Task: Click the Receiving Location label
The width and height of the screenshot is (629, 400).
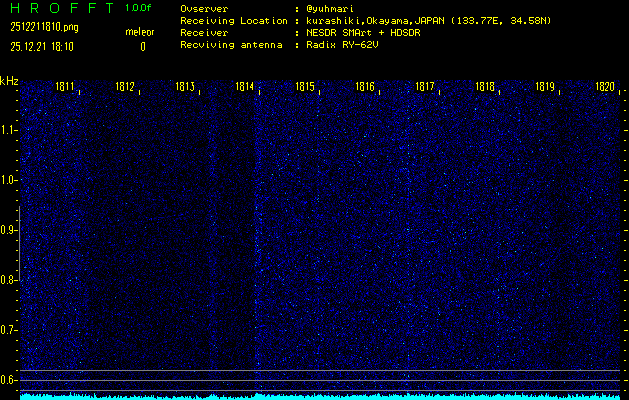Action: (x=234, y=21)
